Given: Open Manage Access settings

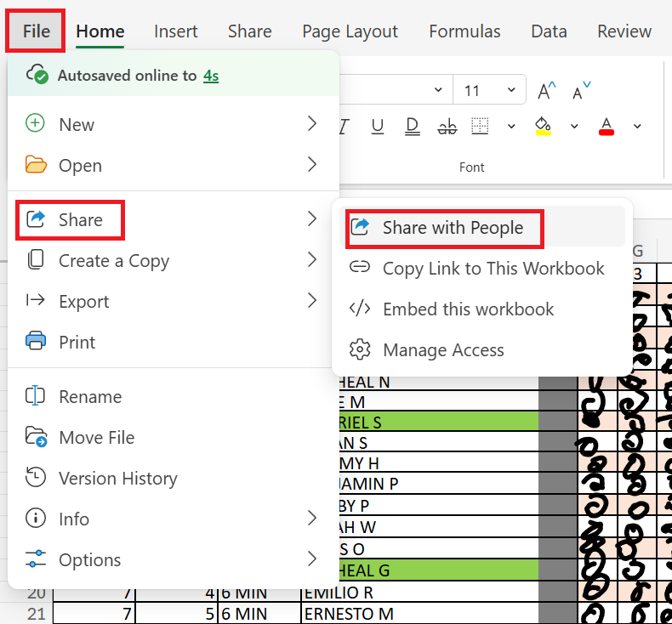Looking at the screenshot, I should click(443, 350).
